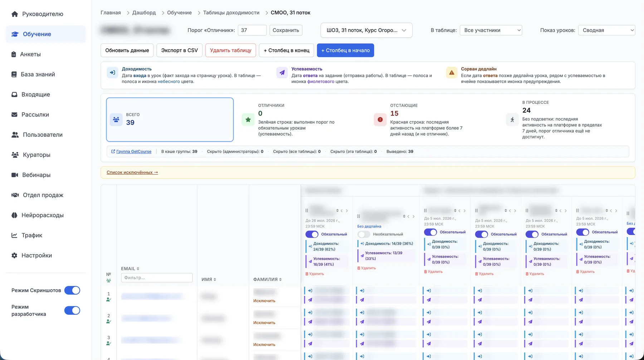Click Удалить таблицу button
The width and height of the screenshot is (644, 360).
click(x=231, y=50)
